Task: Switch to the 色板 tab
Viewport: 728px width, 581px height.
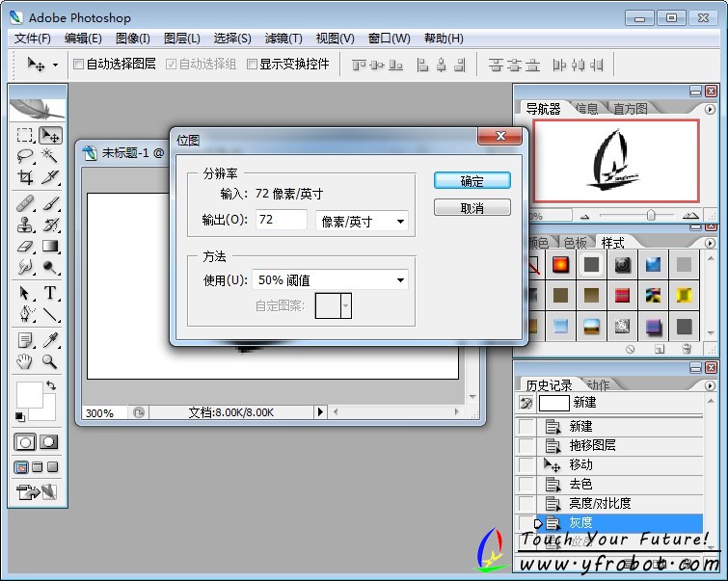Action: 576,243
